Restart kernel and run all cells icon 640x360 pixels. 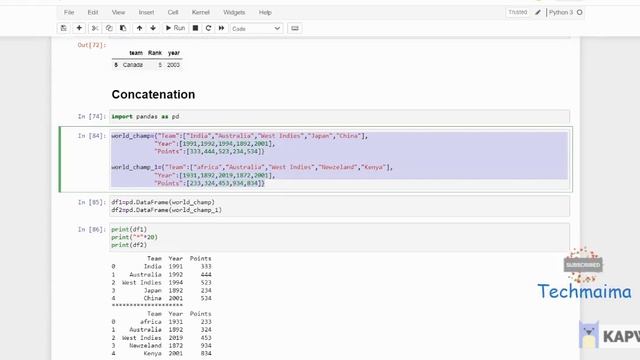point(222,28)
